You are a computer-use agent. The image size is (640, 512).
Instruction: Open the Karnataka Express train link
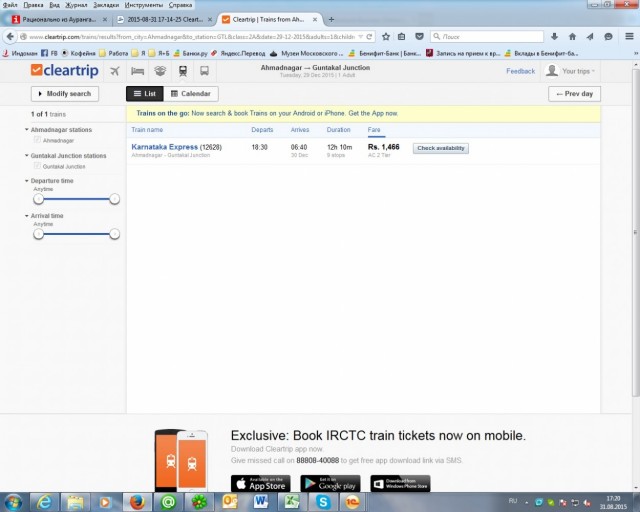click(x=164, y=147)
